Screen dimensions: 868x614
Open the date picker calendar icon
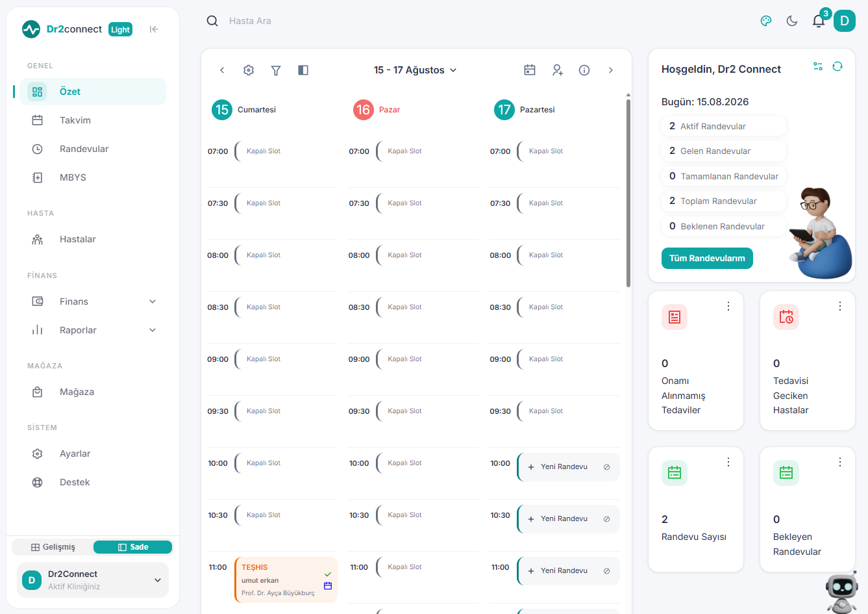pyautogui.click(x=530, y=70)
